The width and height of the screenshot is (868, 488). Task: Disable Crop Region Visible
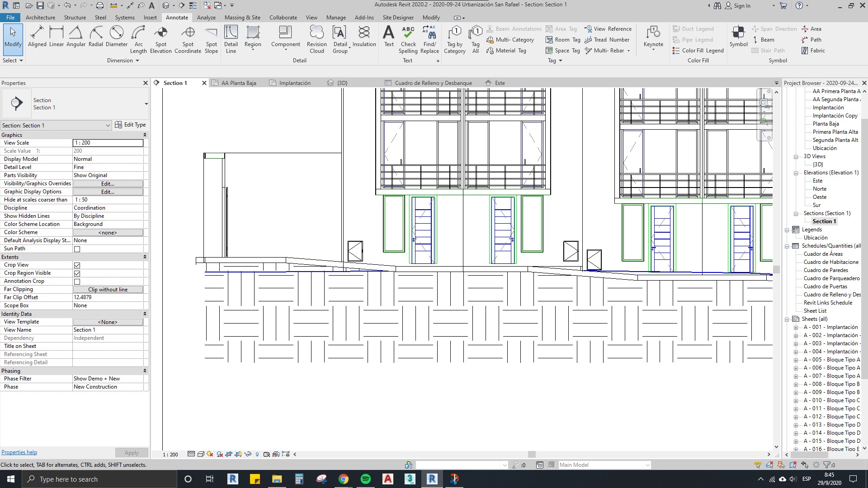pyautogui.click(x=77, y=273)
